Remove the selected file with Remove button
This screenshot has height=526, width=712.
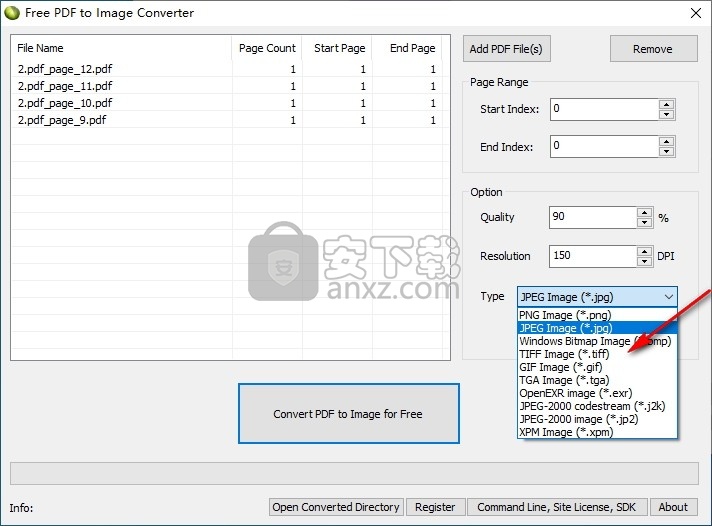tap(653, 49)
